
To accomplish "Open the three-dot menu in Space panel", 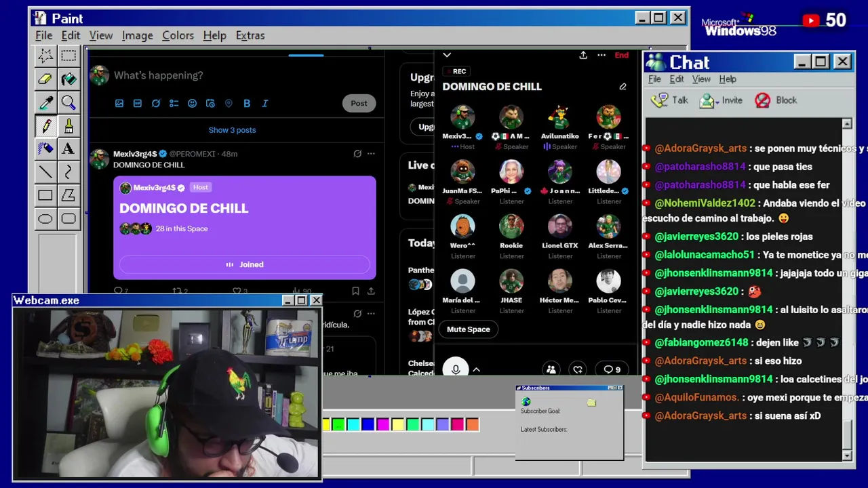I will coord(601,55).
